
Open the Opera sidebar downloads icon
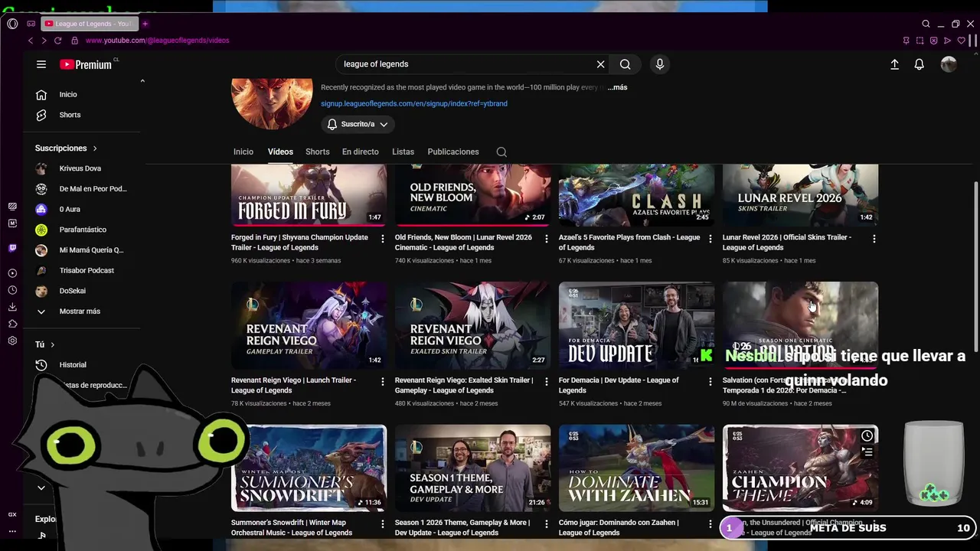pos(12,307)
